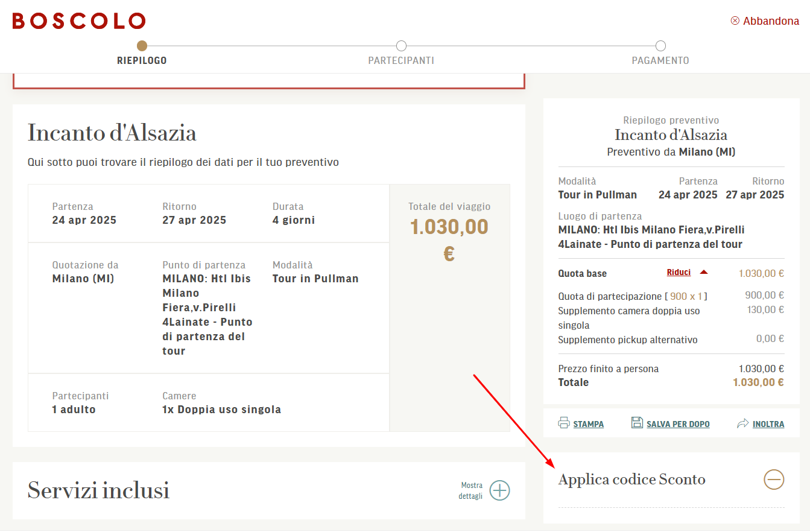This screenshot has width=810, height=532.
Task: Select the floppy disk save icon
Action: pos(637,422)
